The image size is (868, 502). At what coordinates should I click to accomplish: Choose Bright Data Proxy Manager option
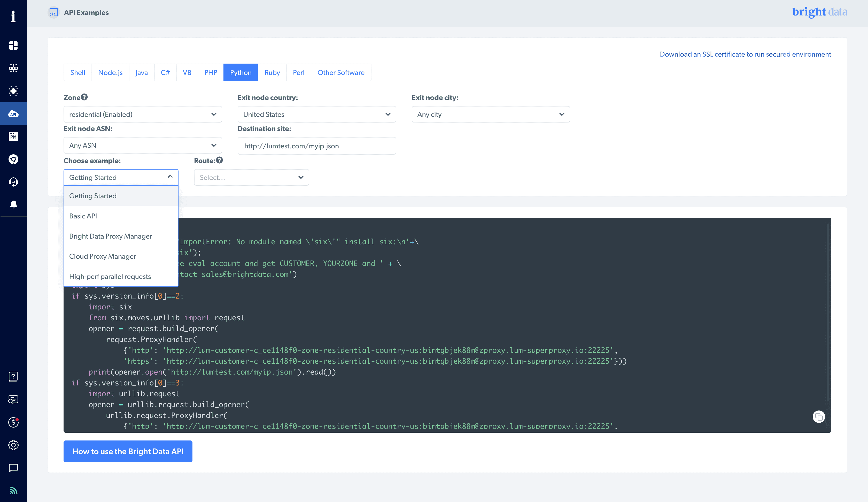click(x=121, y=236)
